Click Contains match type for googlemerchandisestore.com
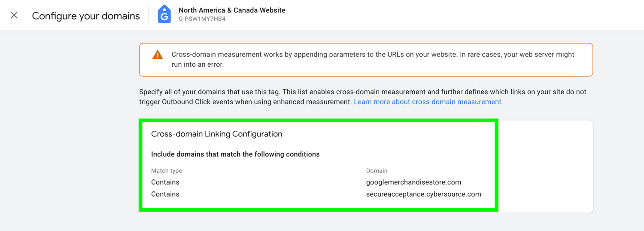 [x=165, y=182]
